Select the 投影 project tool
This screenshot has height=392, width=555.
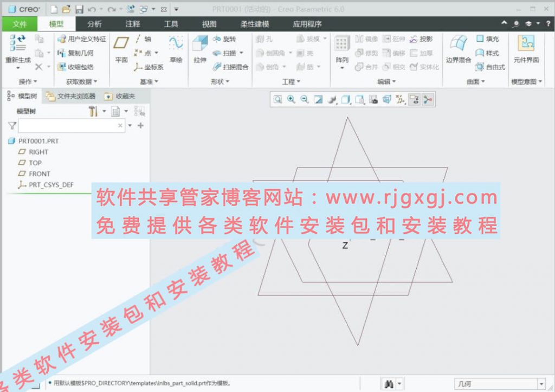421,39
